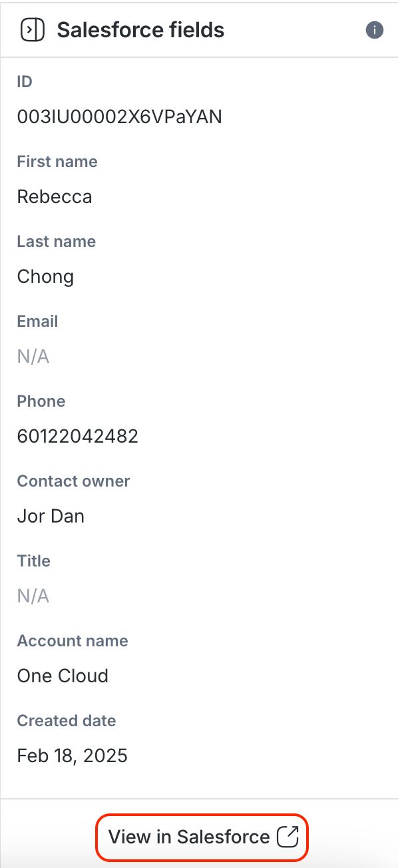Collapse the Salesforce fields side panel icon
The width and height of the screenshot is (398, 868).
click(x=33, y=30)
